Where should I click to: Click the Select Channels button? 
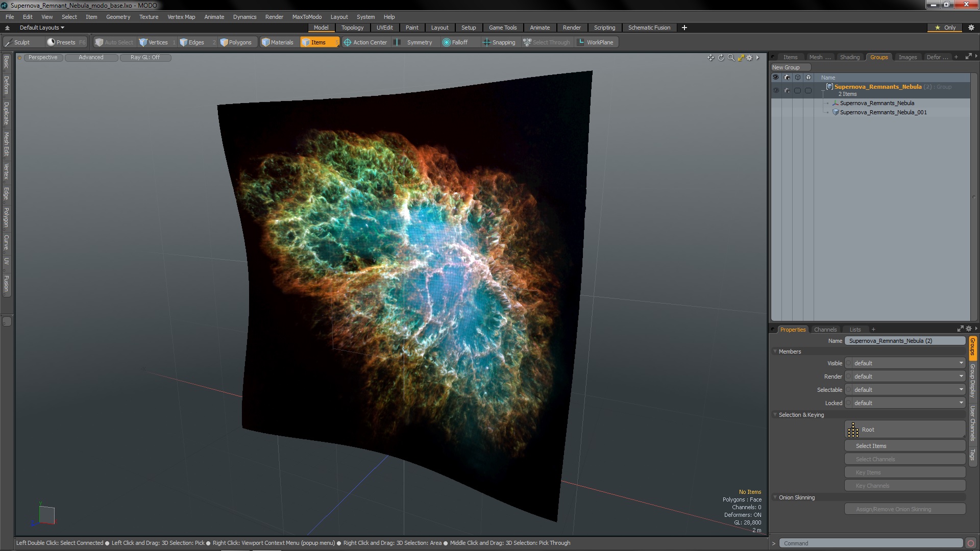click(x=905, y=459)
